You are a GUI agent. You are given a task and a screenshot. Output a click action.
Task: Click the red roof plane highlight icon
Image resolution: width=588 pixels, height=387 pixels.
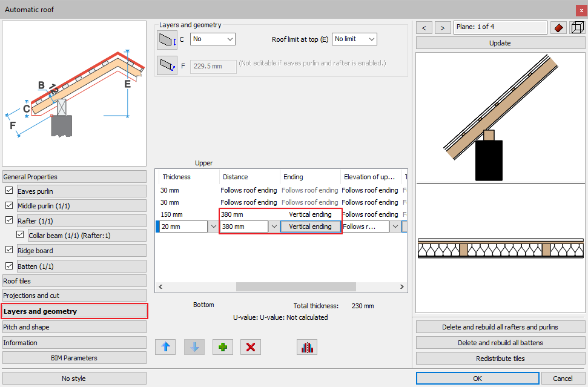tap(558, 28)
